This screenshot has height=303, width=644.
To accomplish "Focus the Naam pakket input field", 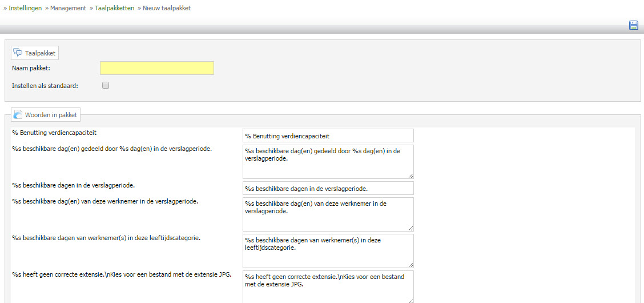I will point(157,68).
